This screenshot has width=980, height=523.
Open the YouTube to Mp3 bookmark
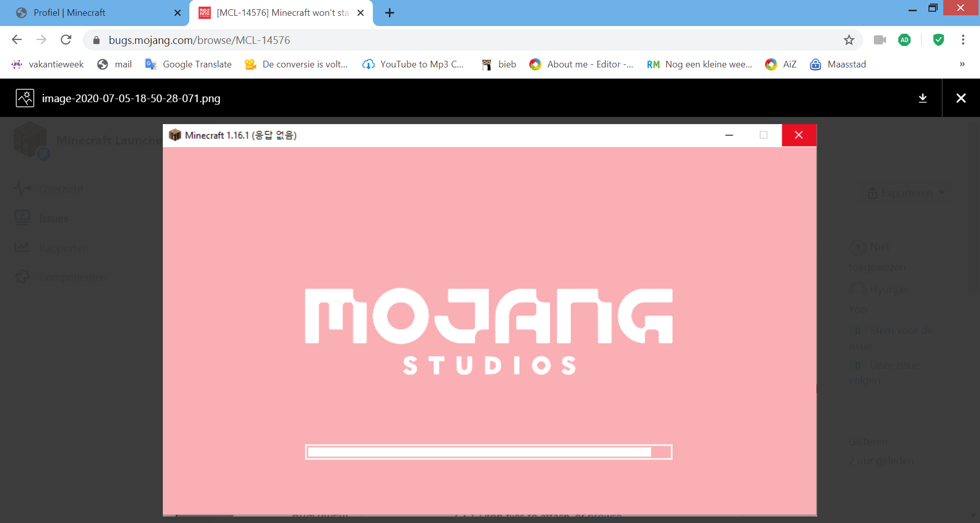point(413,64)
